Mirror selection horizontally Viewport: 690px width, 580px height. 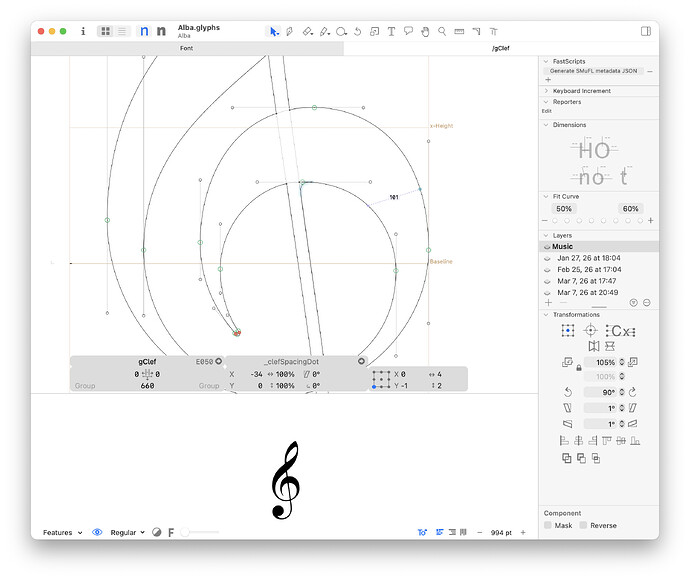click(x=594, y=346)
